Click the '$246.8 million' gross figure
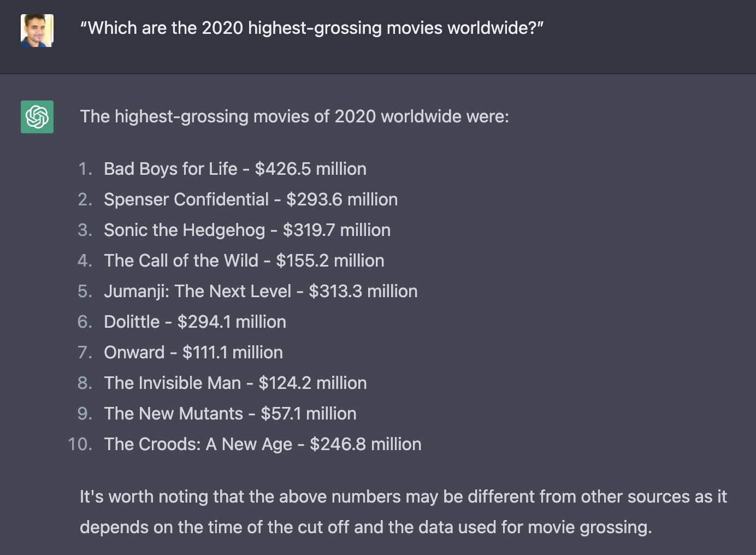Viewport: 756px width, 555px height. click(x=365, y=444)
